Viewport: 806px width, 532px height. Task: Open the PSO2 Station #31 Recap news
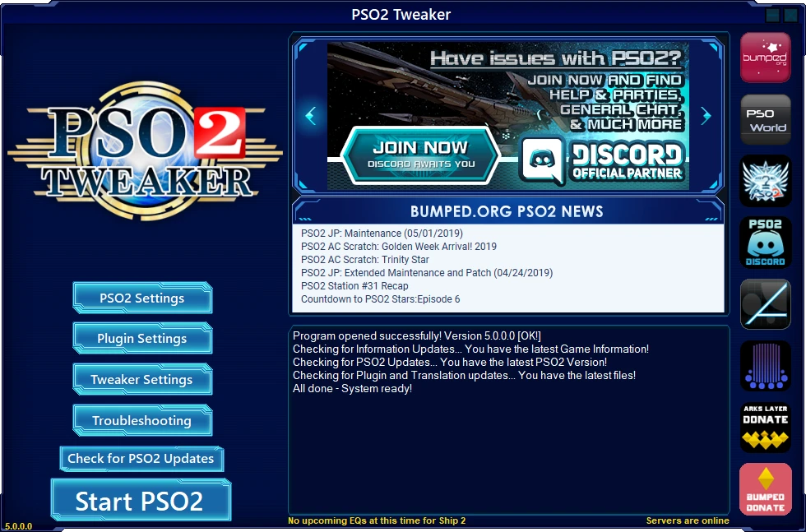point(353,286)
